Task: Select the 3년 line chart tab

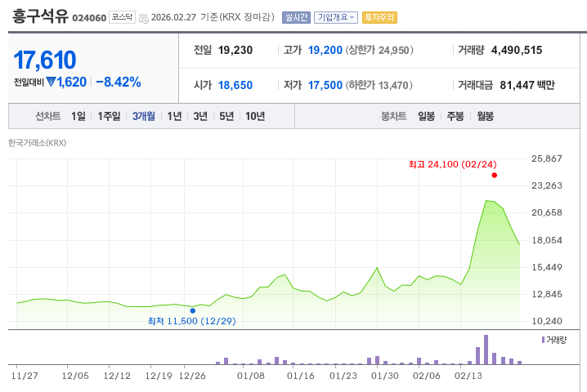Action: click(x=200, y=116)
